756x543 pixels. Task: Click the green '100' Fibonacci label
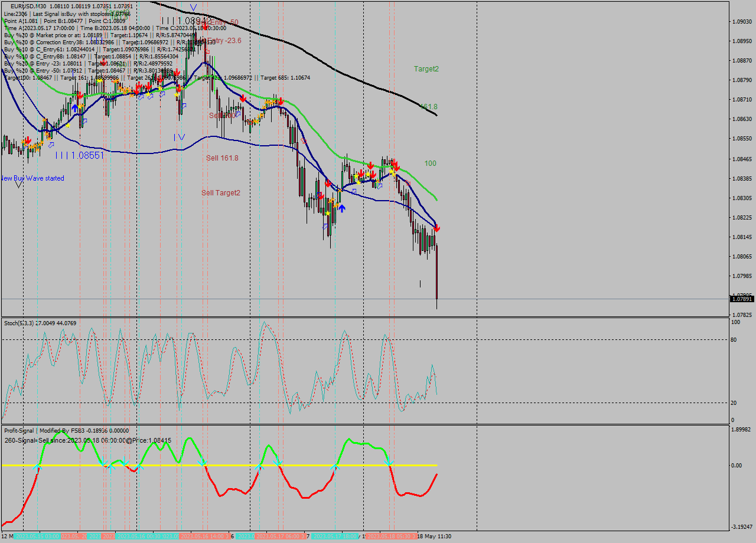431,163
